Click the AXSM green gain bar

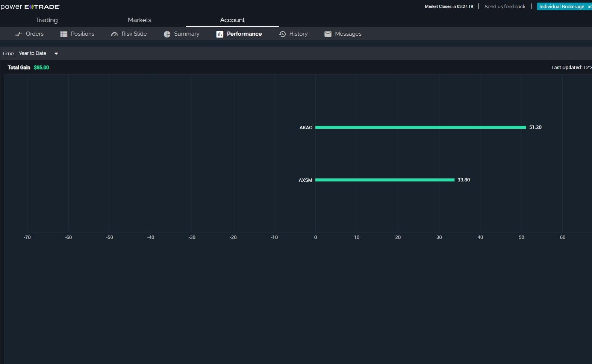click(x=385, y=180)
